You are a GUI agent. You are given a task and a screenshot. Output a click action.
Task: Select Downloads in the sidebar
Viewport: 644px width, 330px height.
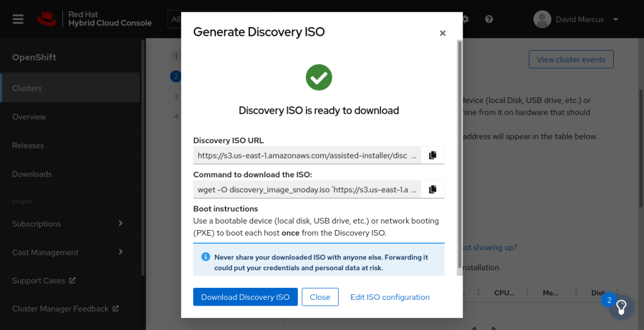pos(32,174)
